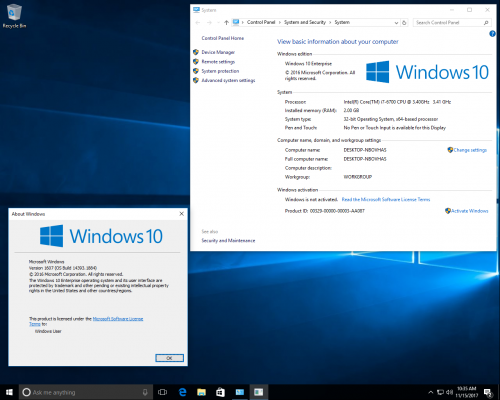Viewport: 500px width, 400px height.
Task: Go up one level in Control Panel
Action: (227, 23)
